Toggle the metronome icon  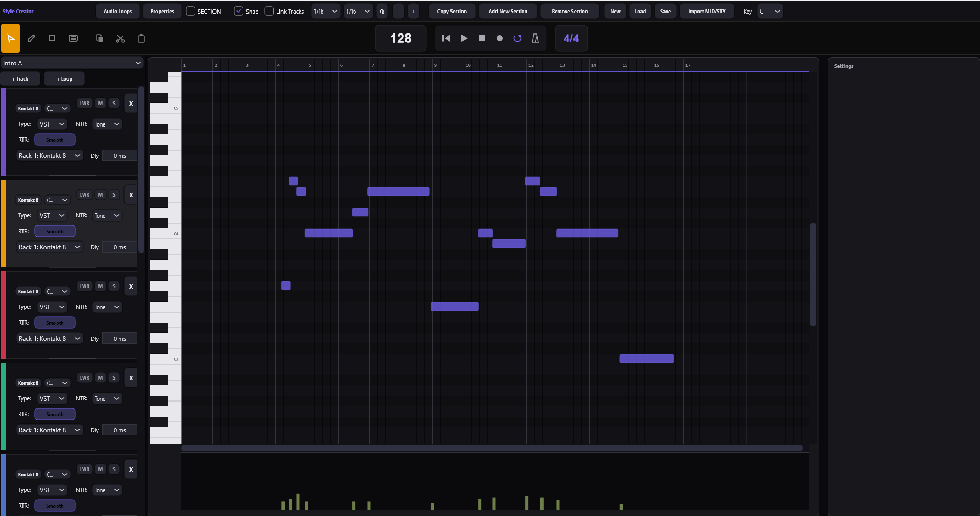click(x=535, y=38)
